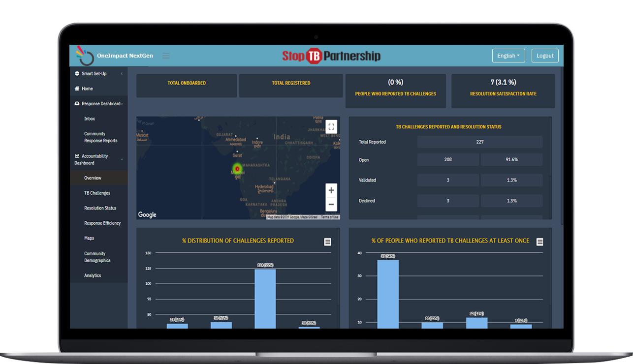This screenshot has height=364, width=633.
Task: Zoom in on the map
Action: (331, 190)
